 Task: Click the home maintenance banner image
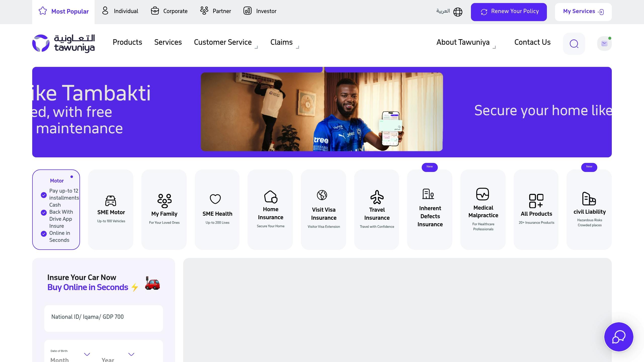[322, 112]
